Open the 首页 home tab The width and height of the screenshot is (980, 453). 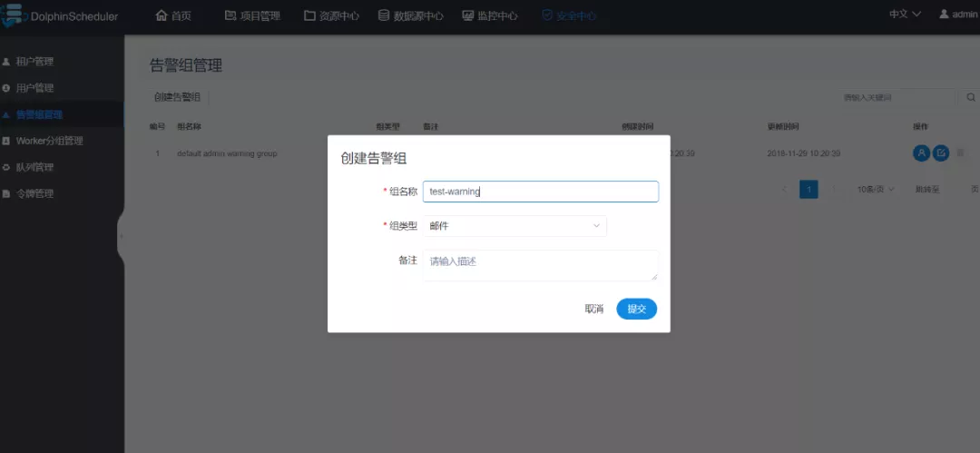[173, 15]
